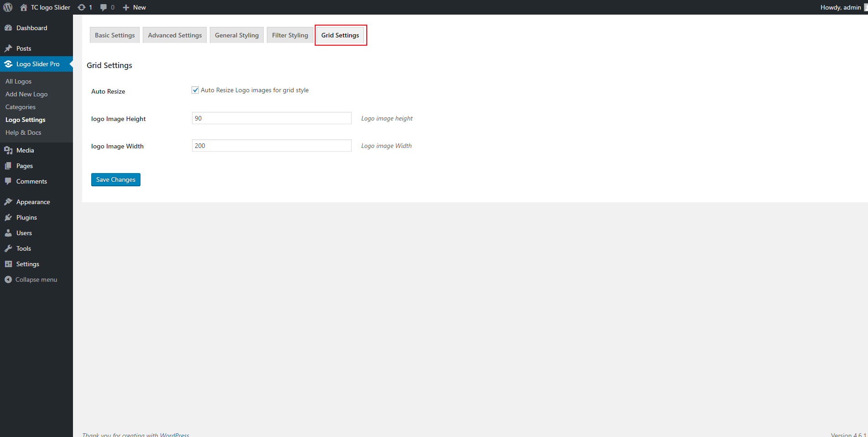Select the General Styling tab
This screenshot has height=437, width=868.
click(237, 35)
